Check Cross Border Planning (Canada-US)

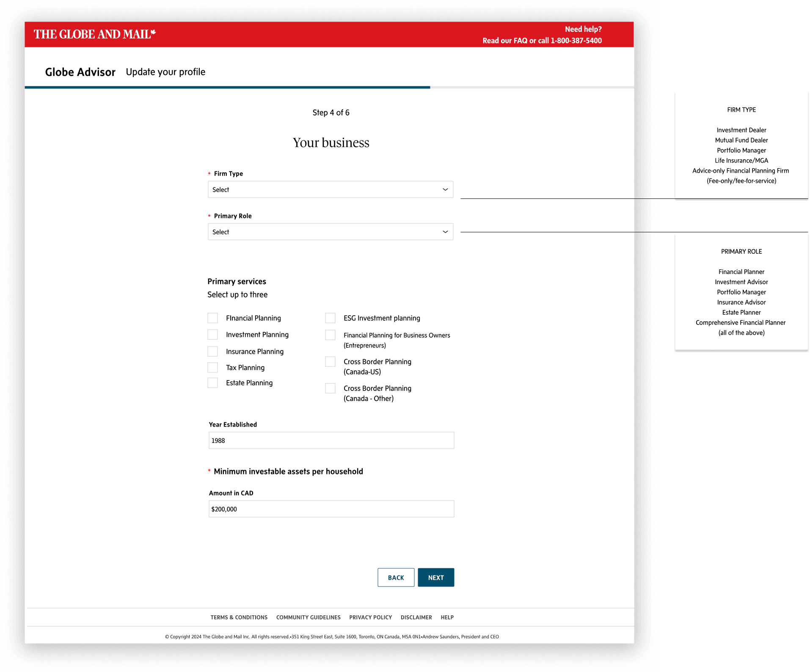pyautogui.click(x=331, y=362)
